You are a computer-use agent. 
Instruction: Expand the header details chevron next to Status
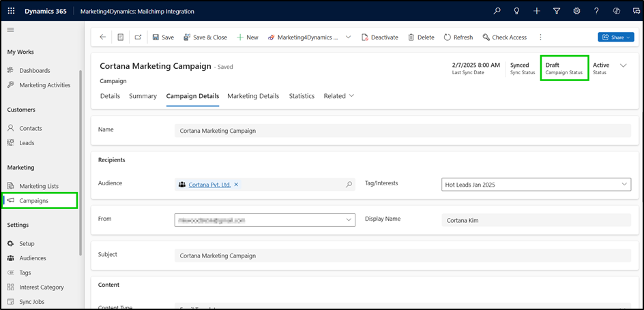(623, 65)
